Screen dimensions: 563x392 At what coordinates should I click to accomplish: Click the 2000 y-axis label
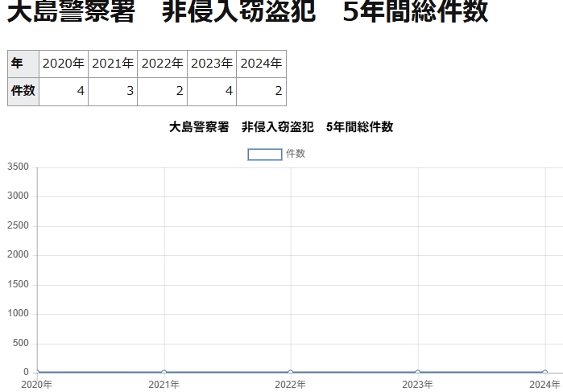point(18,254)
